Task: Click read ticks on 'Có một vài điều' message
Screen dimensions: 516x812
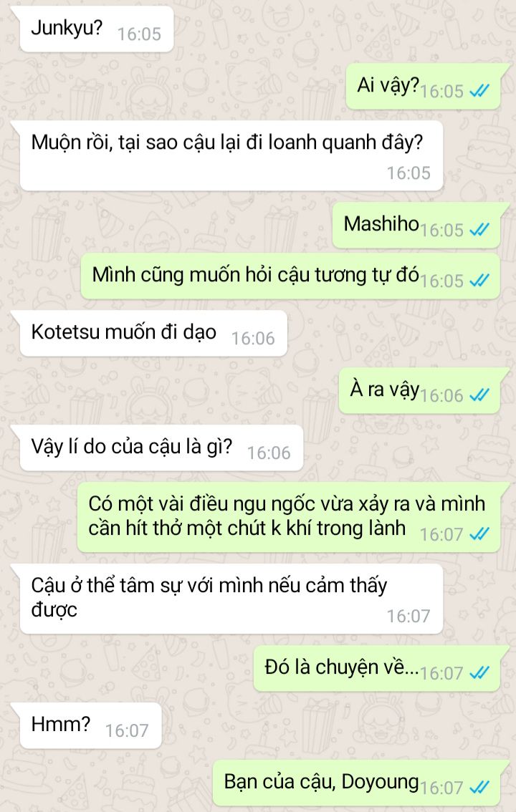Action: tap(479, 534)
